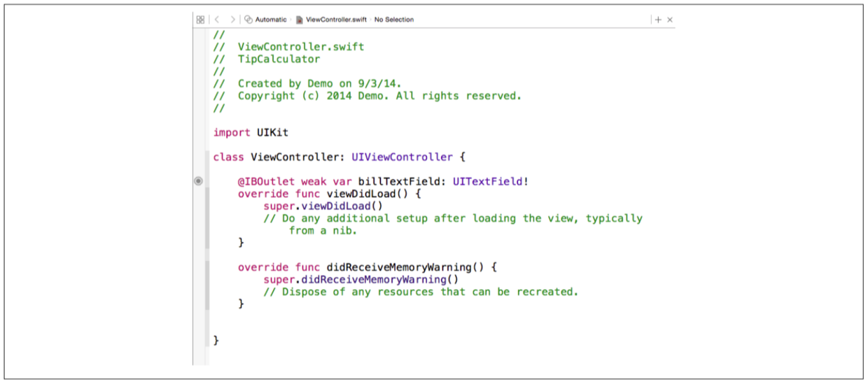
Task: Collapse the viewDidLoad function fold ribbon
Action: [206, 218]
